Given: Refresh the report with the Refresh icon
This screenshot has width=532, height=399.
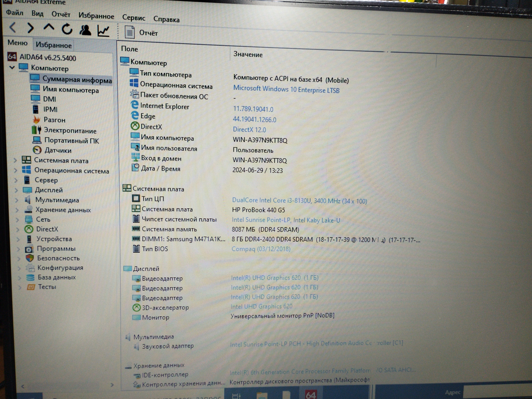Looking at the screenshot, I should click(67, 29).
